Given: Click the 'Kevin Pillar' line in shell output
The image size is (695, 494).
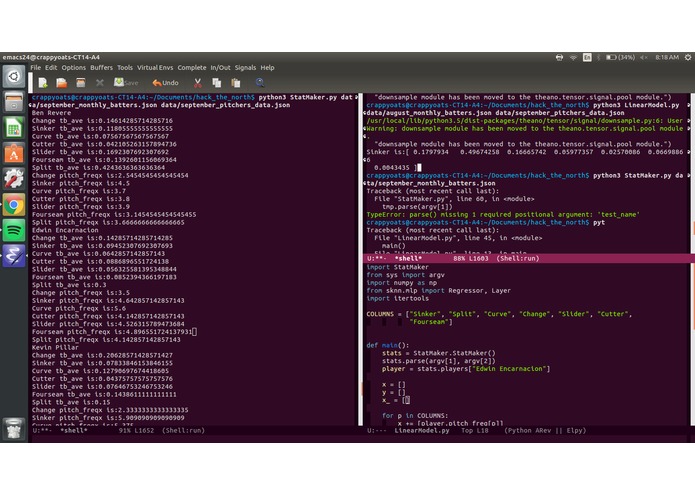Looking at the screenshot, I should [55, 347].
